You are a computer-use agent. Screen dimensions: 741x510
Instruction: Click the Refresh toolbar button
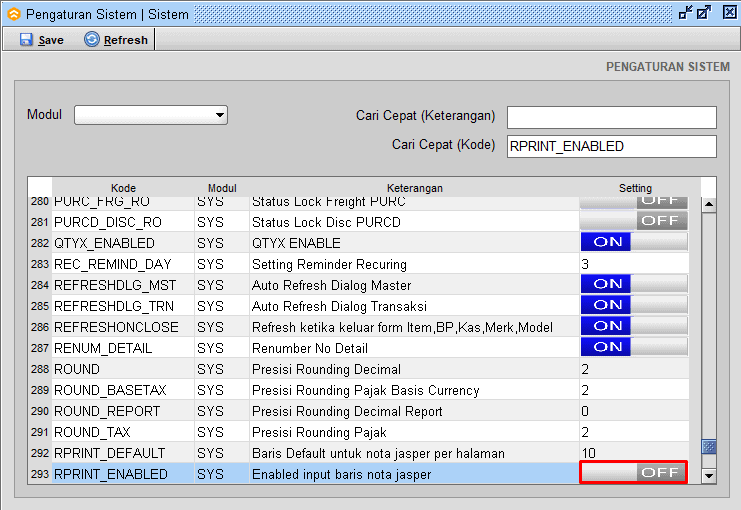116,40
